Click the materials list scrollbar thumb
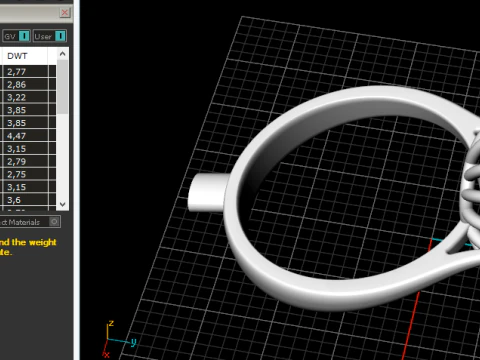480x360 pixels. click(62, 87)
